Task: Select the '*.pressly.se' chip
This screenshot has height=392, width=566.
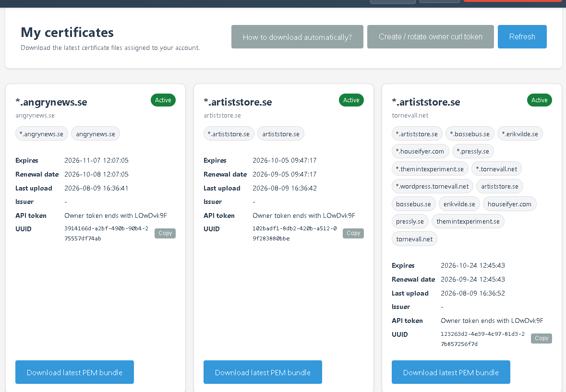Action: (473, 152)
